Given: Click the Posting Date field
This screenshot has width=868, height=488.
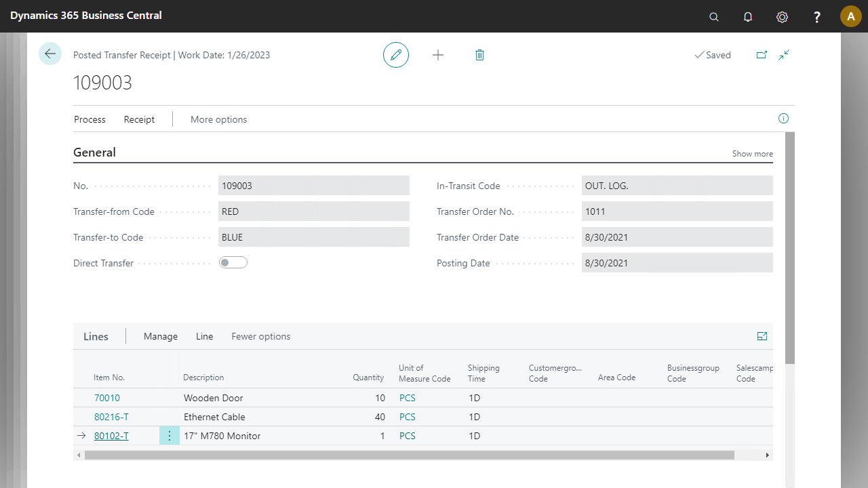Looking at the screenshot, I should (x=677, y=263).
